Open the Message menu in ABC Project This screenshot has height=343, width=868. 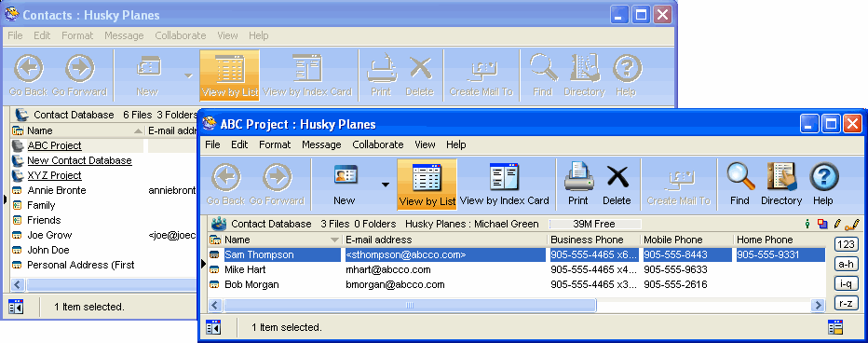[321, 144]
